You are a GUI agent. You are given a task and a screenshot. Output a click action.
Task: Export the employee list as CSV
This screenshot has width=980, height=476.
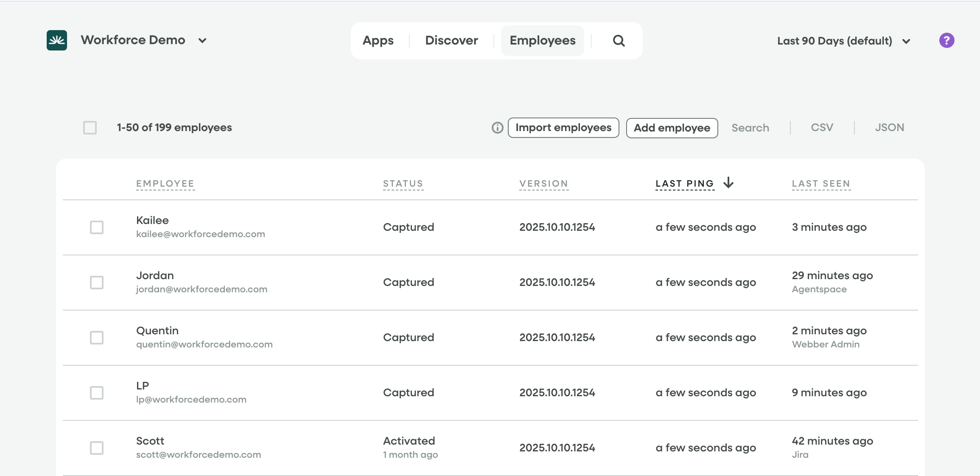(x=822, y=128)
